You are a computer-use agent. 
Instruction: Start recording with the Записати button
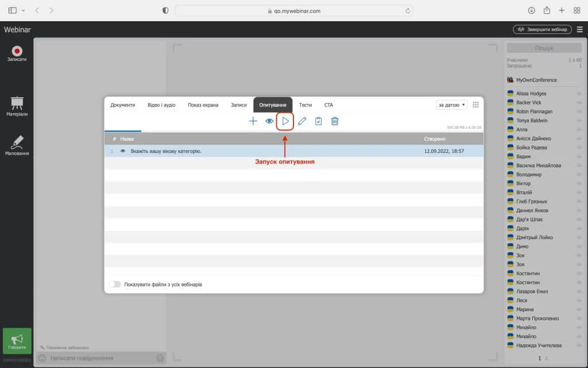pyautogui.click(x=17, y=53)
